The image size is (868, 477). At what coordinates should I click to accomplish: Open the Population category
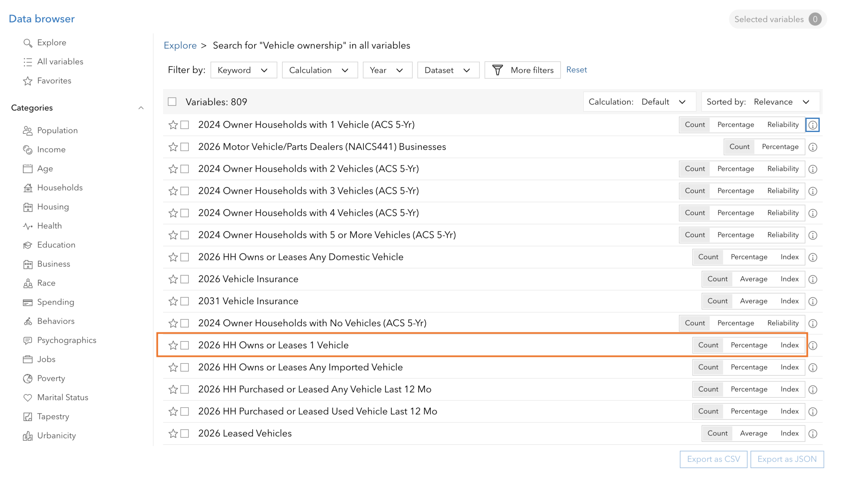point(50,130)
